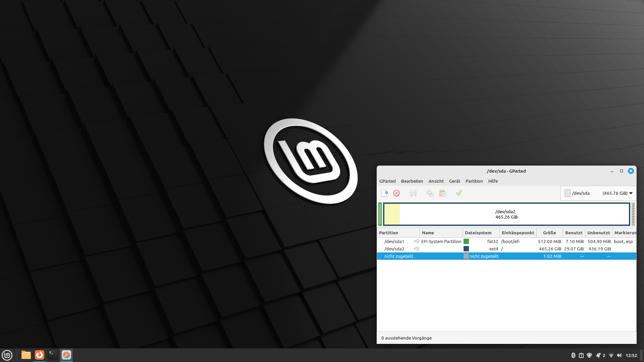Click the blue ext4 color swatch
Screen dimensions: 644x362
pyautogui.click(x=466, y=249)
